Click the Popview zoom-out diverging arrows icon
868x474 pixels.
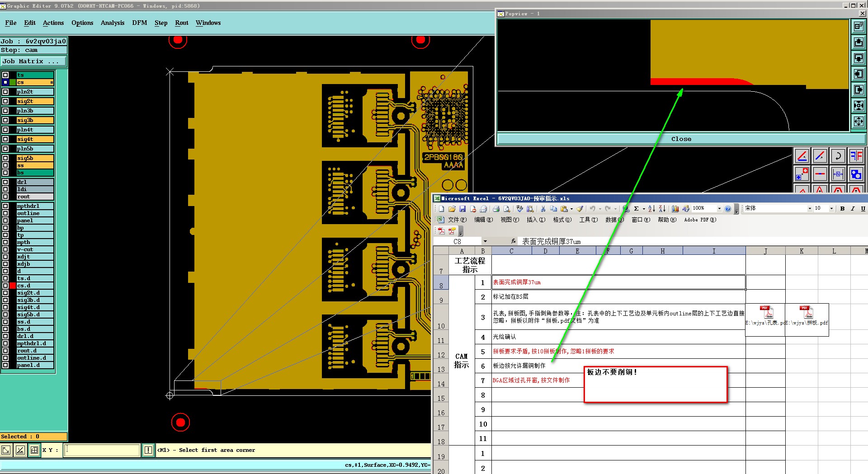859,121
